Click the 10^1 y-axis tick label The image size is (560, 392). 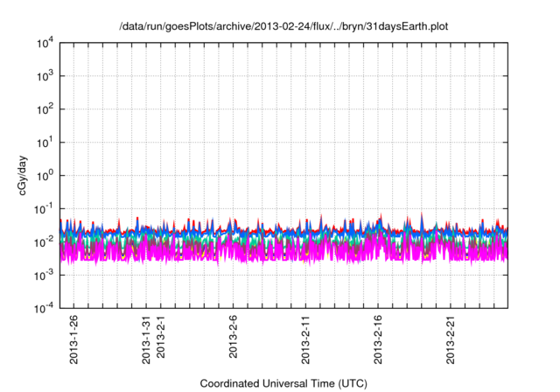[45, 143]
